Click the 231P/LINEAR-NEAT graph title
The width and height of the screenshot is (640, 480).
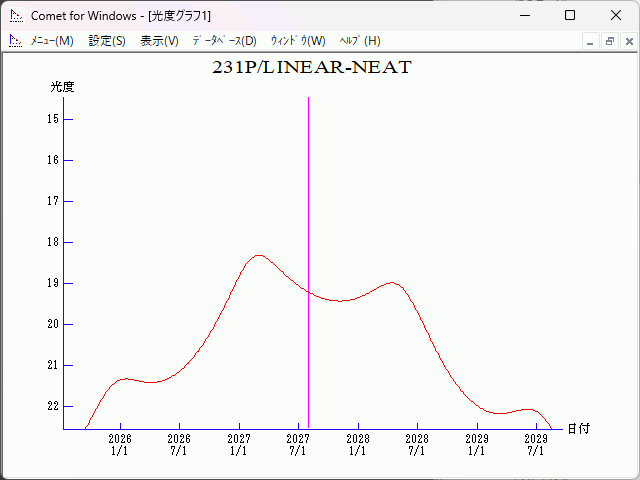[311, 68]
